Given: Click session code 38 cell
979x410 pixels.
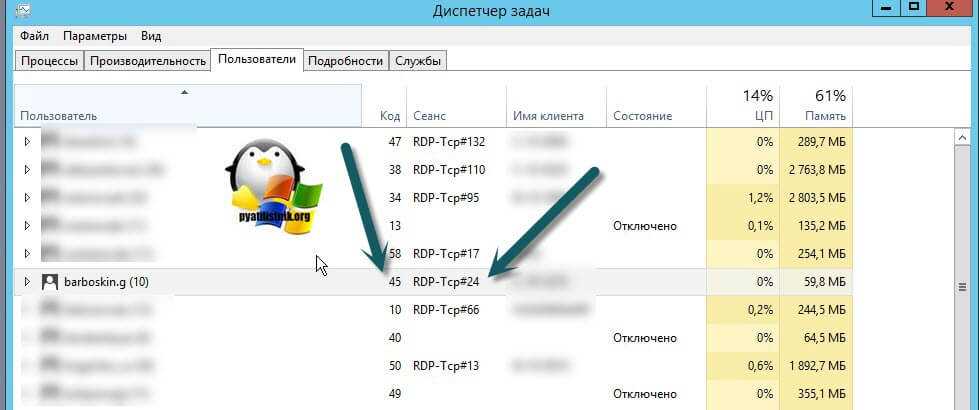Looking at the screenshot, I should click(395, 170).
